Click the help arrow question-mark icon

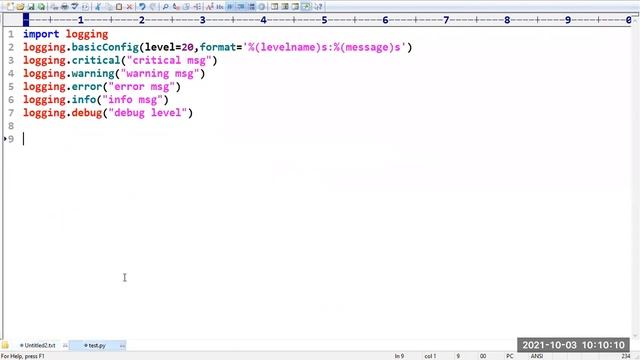[318, 7]
